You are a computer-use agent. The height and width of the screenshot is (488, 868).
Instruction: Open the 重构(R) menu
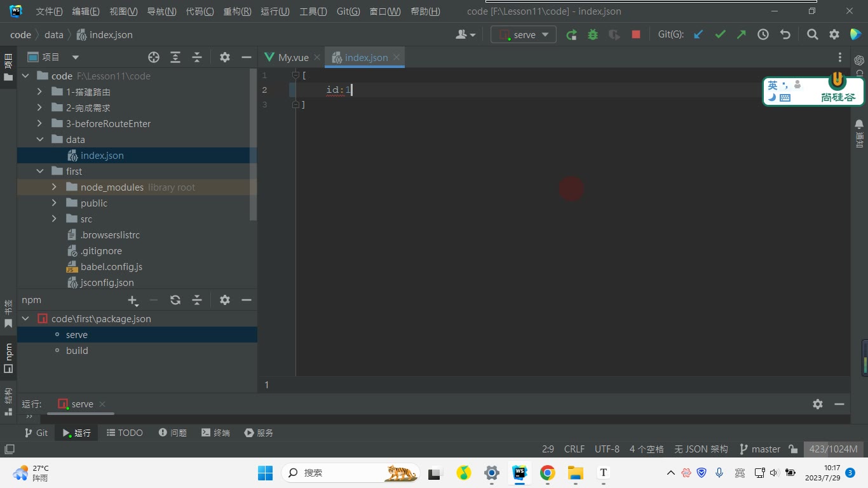pyautogui.click(x=237, y=11)
